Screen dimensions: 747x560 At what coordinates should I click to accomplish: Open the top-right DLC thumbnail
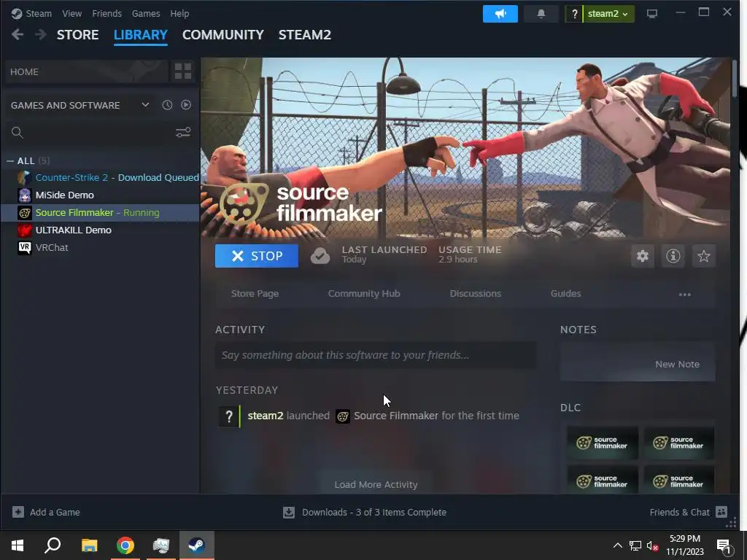coord(679,443)
